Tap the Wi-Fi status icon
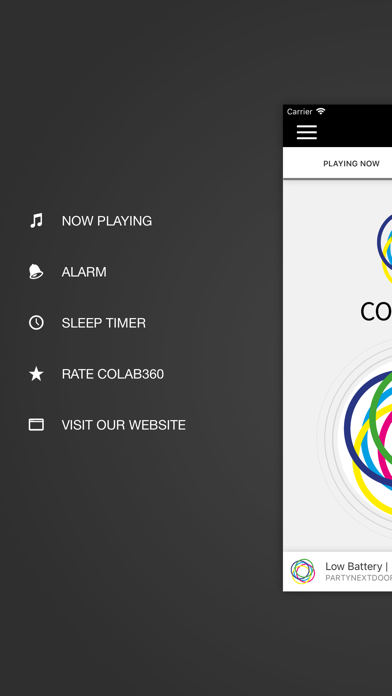This screenshot has width=392, height=696. [321, 111]
